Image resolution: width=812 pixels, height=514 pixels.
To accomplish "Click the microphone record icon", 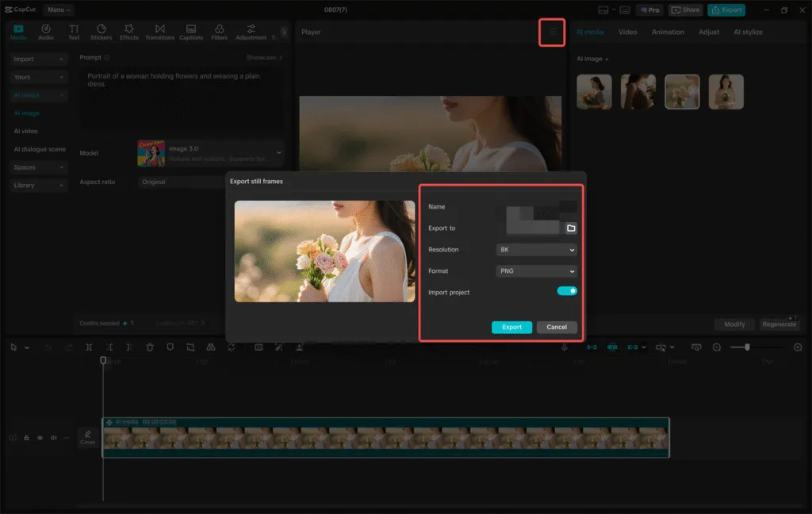I will click(565, 347).
